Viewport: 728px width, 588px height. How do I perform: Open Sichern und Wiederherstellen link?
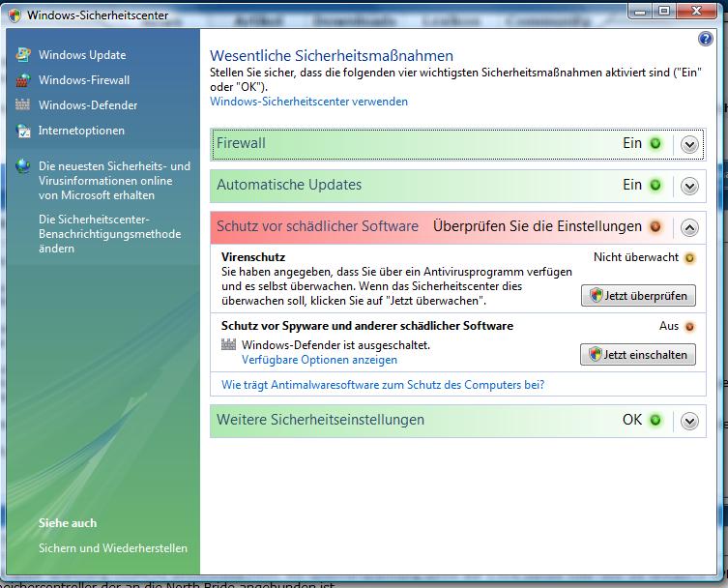(113, 548)
